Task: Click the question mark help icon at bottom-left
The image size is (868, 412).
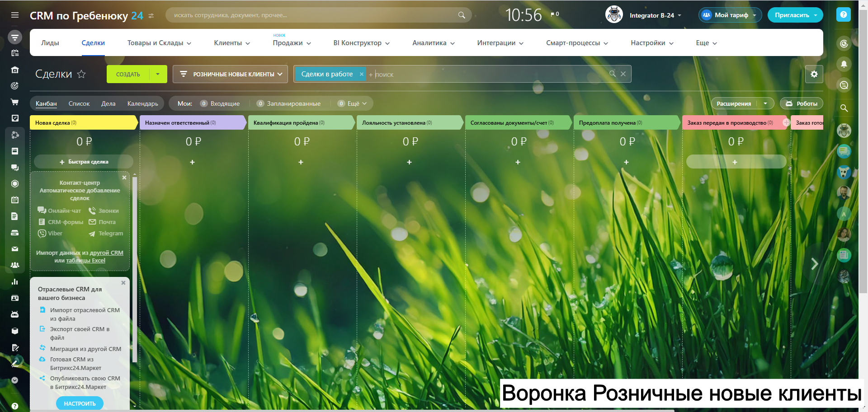Action: pos(15,406)
